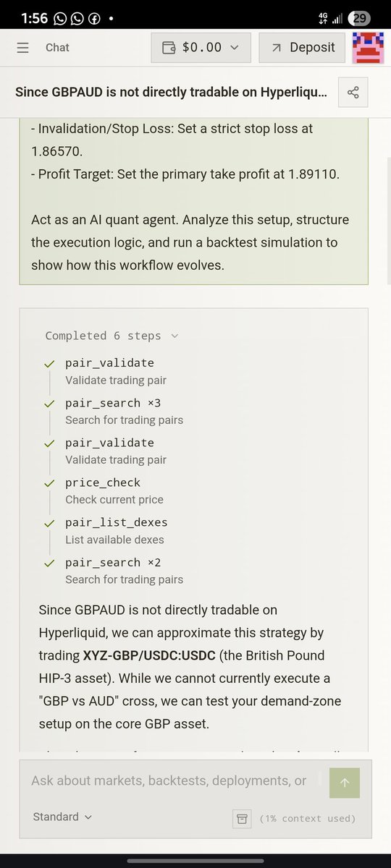Click the wallet icon in balance button
Viewport: 391px width, 868px height.
169,48
